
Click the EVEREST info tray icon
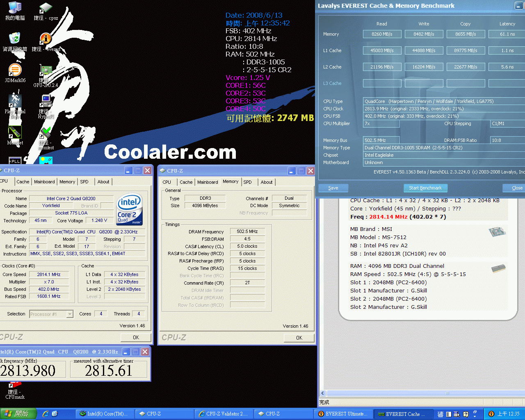[491, 414]
